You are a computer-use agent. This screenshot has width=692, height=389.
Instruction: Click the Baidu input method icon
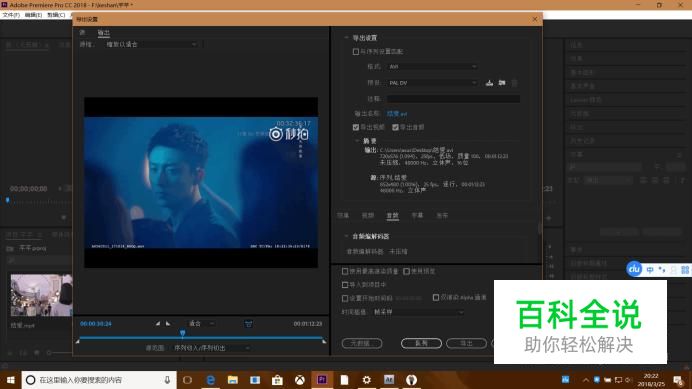coord(634,268)
